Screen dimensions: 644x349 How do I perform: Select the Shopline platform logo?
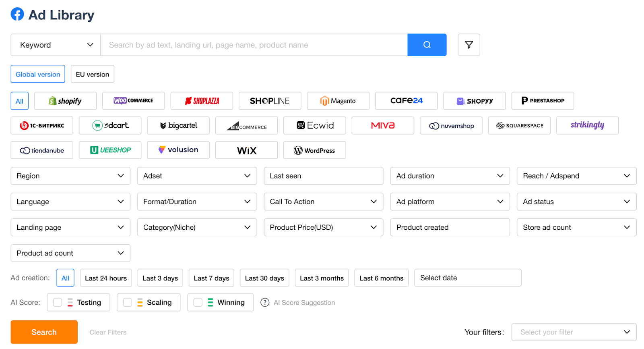[270, 101]
